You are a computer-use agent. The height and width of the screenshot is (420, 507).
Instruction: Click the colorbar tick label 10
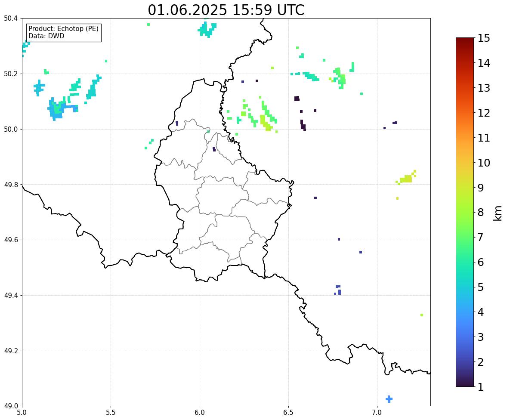[x=484, y=163]
